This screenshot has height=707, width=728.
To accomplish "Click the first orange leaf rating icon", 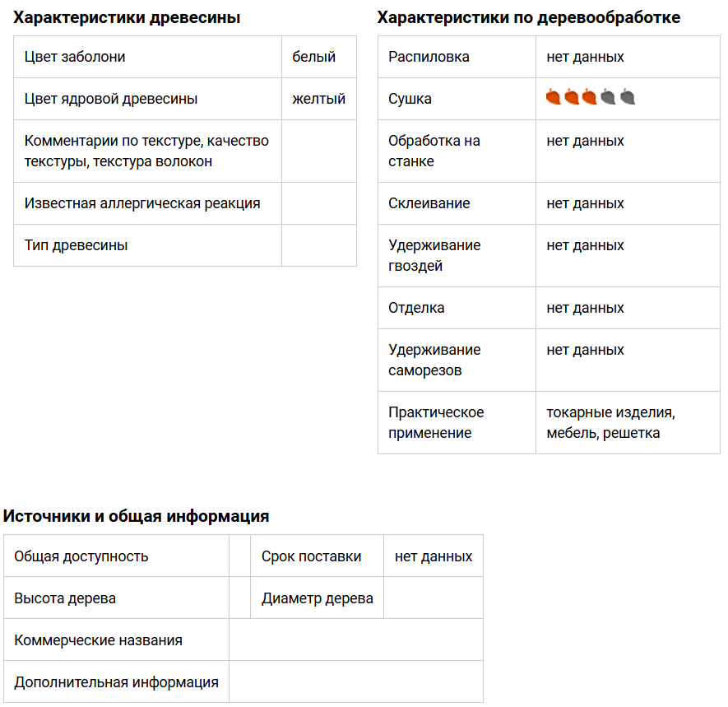I will point(554,98).
